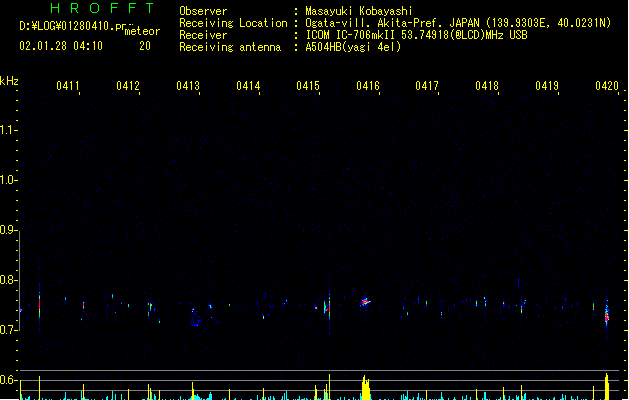Image resolution: width=629 pixels, height=400 pixels.
Task: Click the observer name Masayuki Kobayashi
Action: (x=358, y=11)
